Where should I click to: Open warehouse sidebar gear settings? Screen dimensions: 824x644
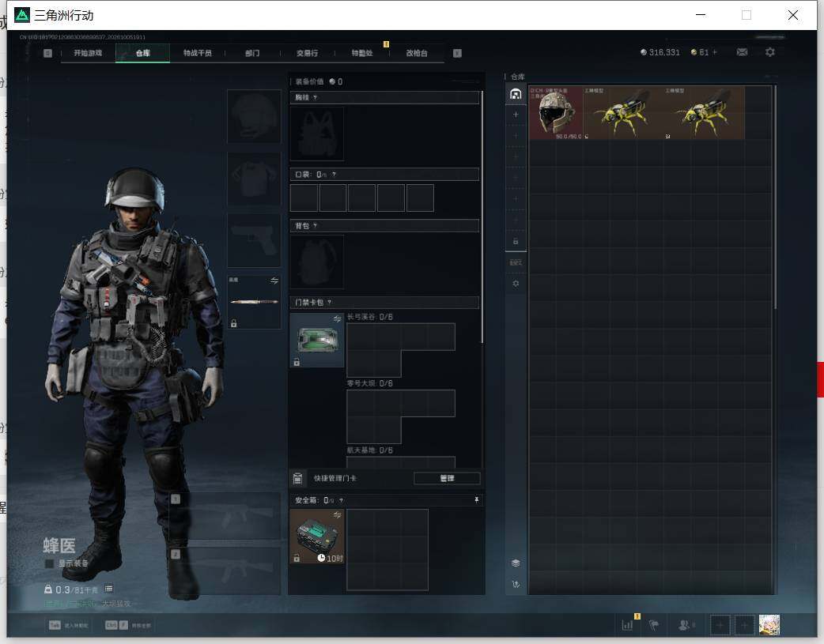tap(516, 283)
